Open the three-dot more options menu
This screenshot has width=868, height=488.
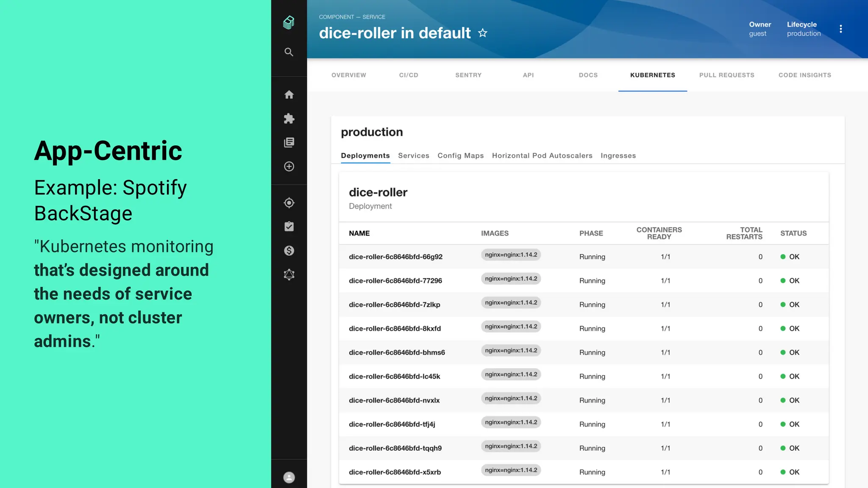coord(841,29)
